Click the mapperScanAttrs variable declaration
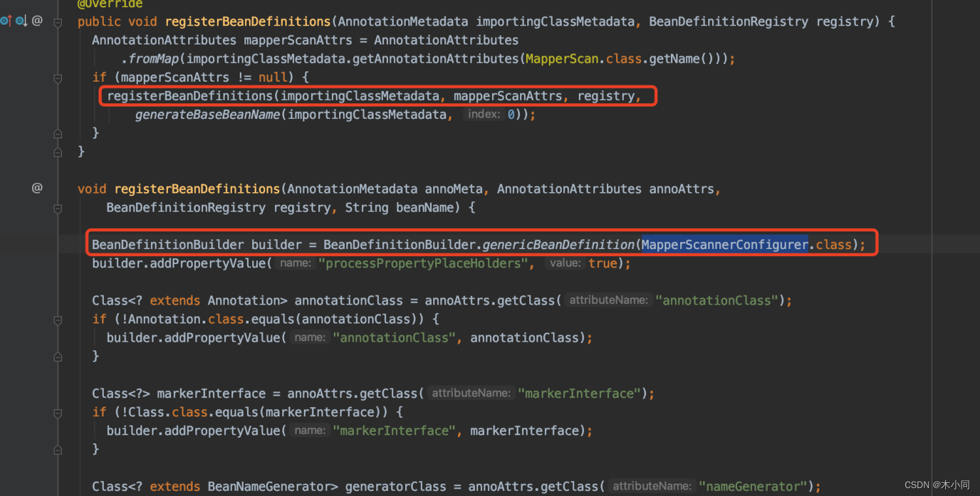The height and width of the screenshot is (496, 980). coord(298,40)
